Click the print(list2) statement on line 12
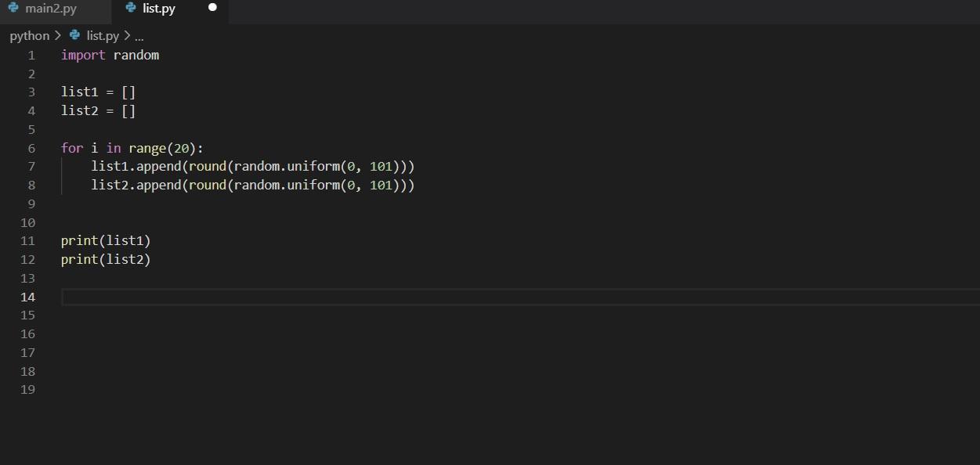The height and width of the screenshot is (465, 980). (105, 260)
